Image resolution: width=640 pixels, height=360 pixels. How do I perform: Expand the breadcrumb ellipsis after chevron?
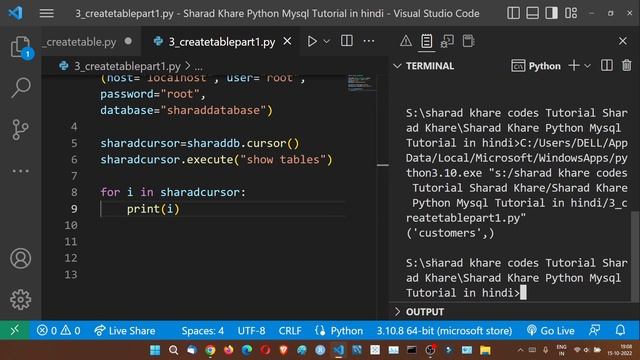point(198,66)
